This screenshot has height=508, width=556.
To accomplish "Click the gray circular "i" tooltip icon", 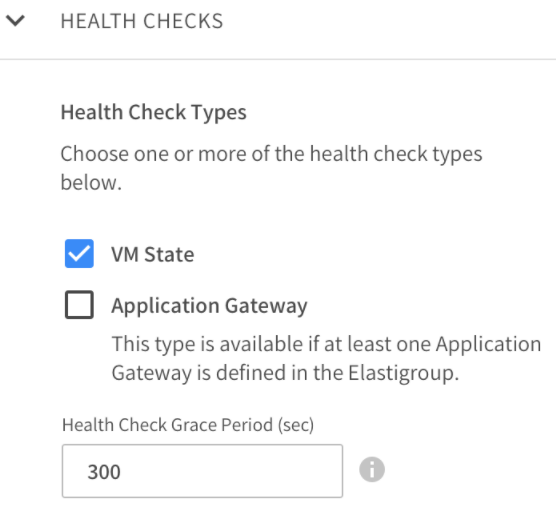I will [x=372, y=470].
